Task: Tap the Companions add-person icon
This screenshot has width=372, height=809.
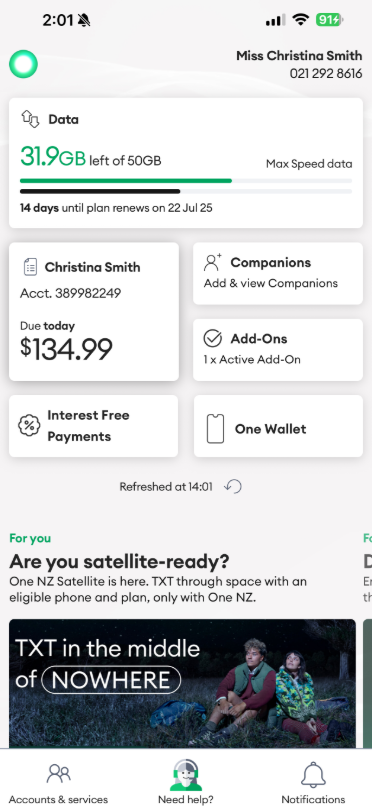Action: click(x=213, y=262)
